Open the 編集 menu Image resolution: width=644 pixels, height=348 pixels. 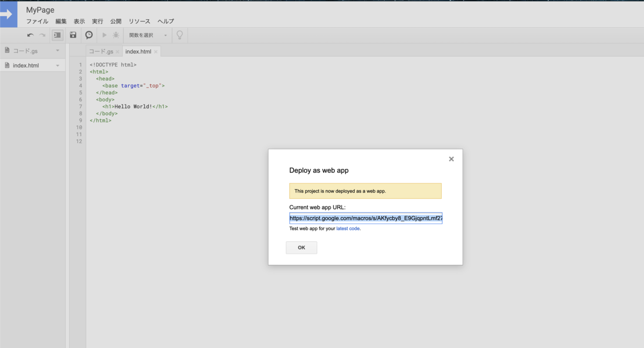pos(61,21)
